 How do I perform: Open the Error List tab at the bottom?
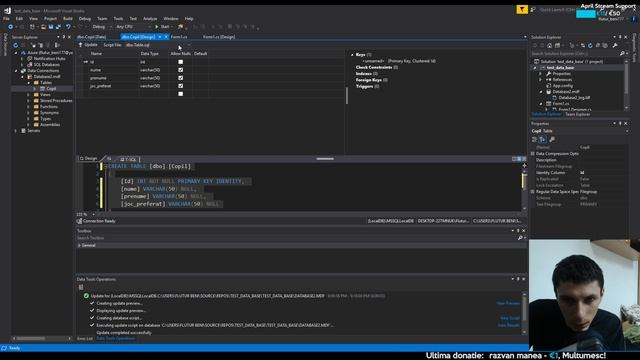[x=85, y=338]
